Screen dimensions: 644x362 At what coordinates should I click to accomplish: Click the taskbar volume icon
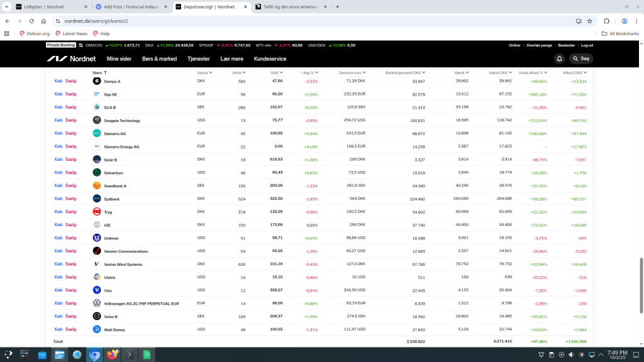572,355
